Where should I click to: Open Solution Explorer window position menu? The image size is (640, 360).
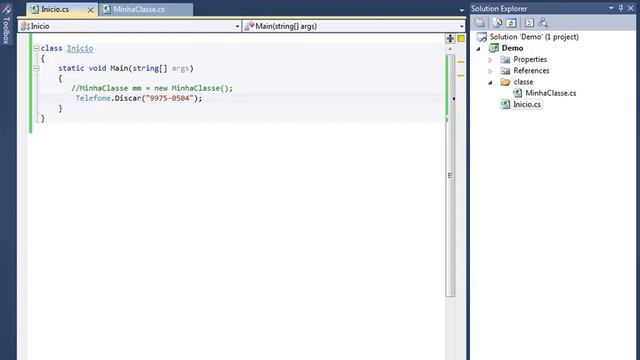(611, 8)
